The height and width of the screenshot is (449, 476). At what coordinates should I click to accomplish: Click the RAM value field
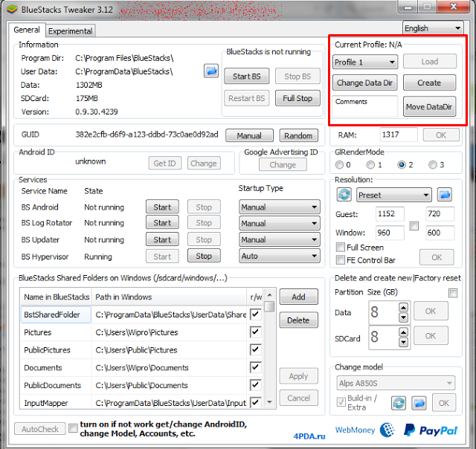coord(399,135)
